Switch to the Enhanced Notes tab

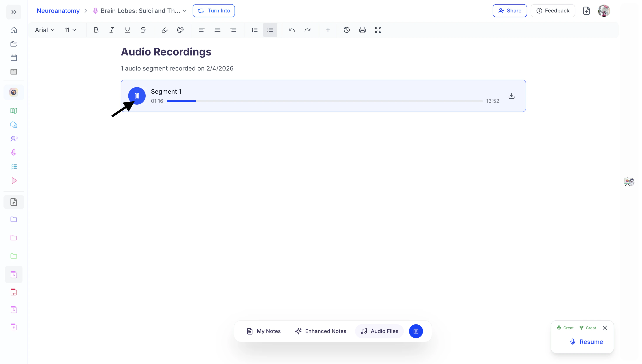pos(321,331)
